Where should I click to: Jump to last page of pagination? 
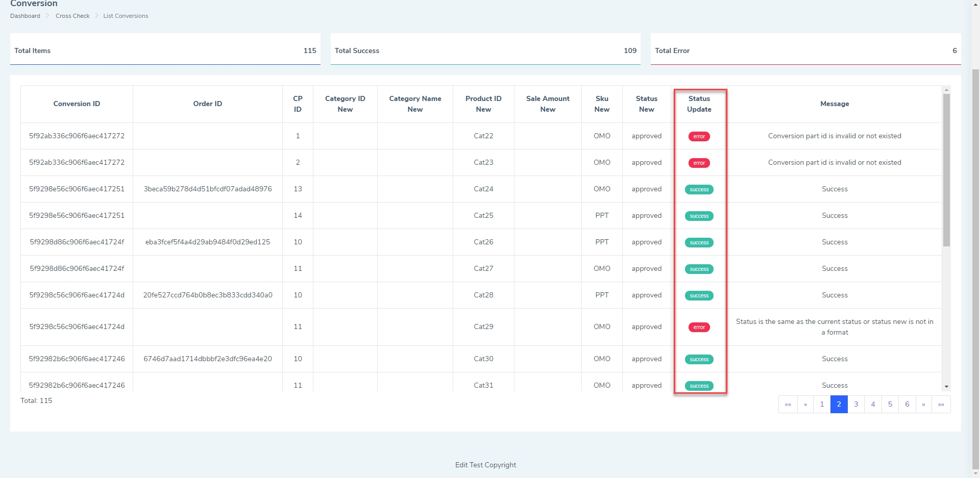941,405
